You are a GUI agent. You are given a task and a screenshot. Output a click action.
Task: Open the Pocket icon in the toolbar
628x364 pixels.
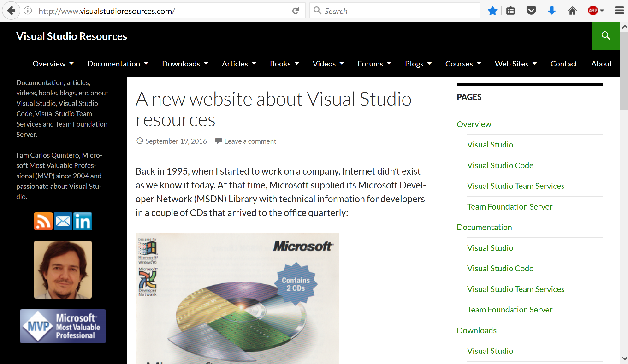[531, 11]
